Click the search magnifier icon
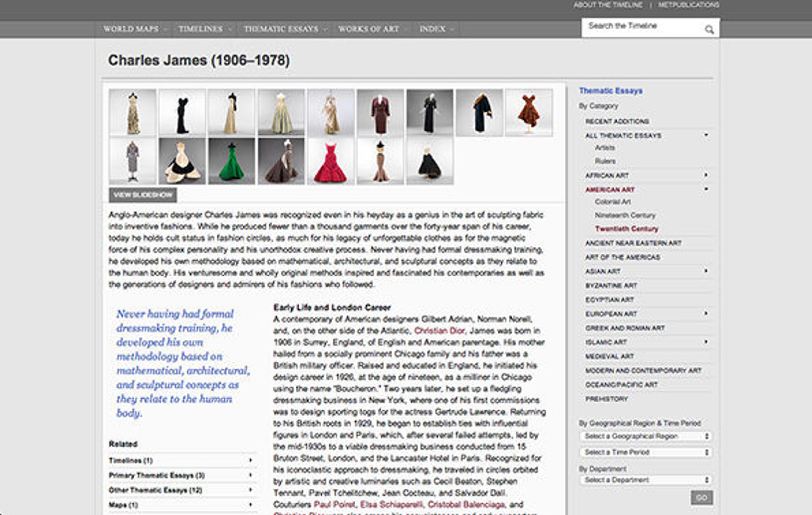The width and height of the screenshot is (812, 515). coord(709,30)
